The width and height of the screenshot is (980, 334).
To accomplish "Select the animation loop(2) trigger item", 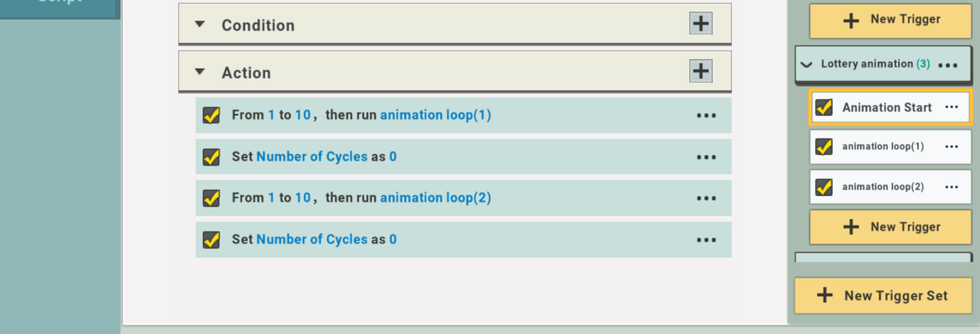I will click(882, 187).
